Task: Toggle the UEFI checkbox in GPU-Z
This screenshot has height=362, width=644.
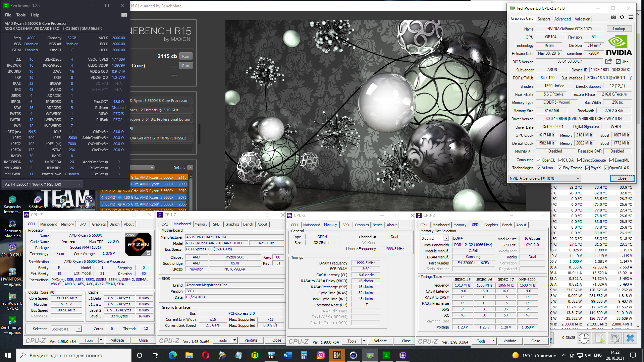Action: pos(618,62)
